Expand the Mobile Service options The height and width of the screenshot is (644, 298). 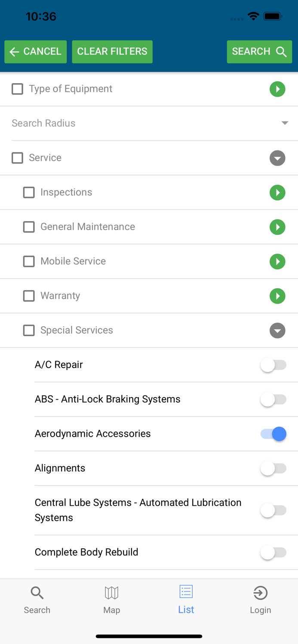(278, 261)
